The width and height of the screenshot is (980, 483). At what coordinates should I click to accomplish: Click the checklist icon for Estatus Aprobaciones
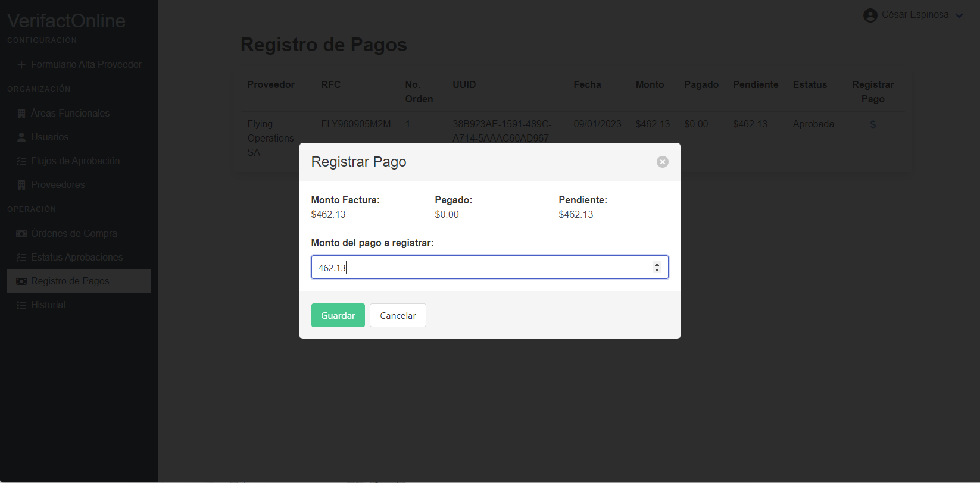[21, 258]
